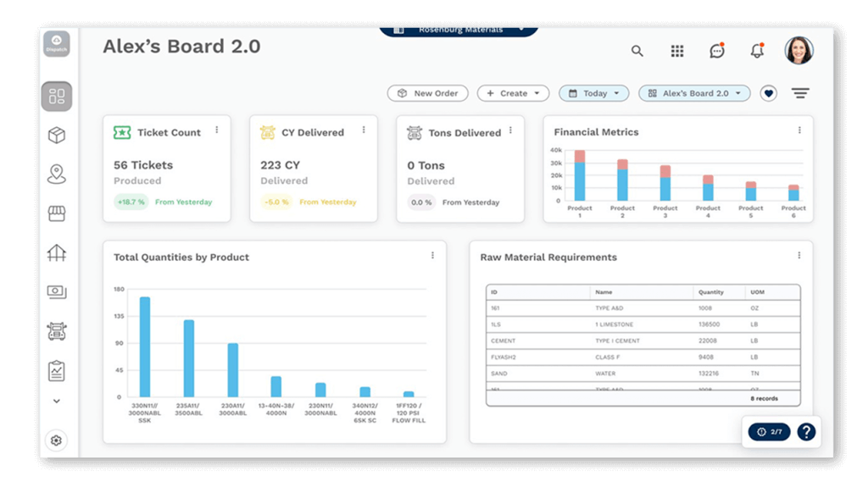
Task: Click the New Order button
Action: 427,93
